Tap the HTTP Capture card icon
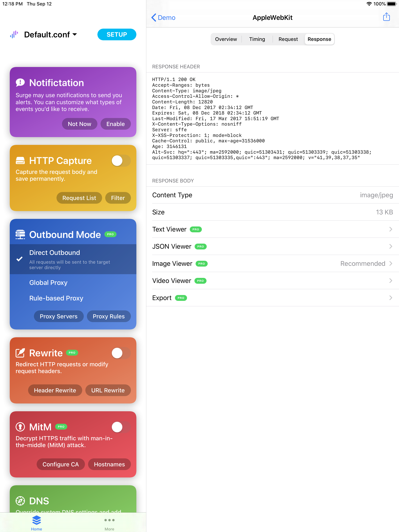399x532 pixels. [x=20, y=160]
